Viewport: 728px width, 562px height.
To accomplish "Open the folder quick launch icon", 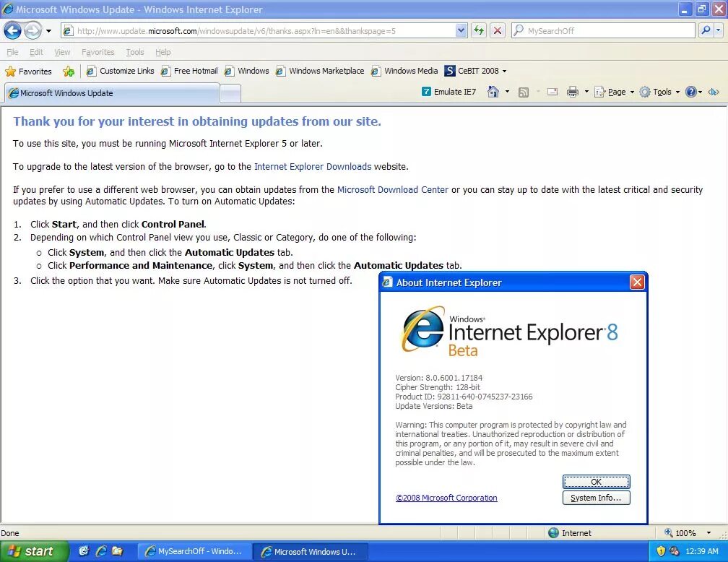I will 118,551.
